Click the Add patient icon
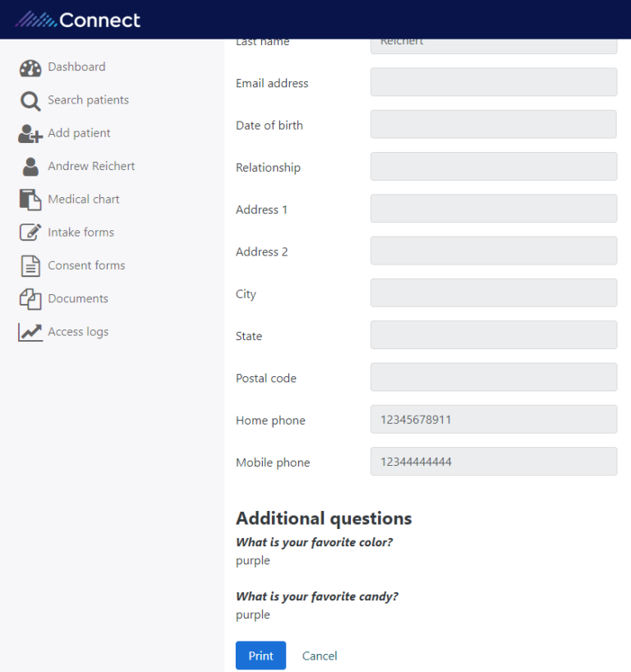This screenshot has height=672, width=631. pyautogui.click(x=30, y=134)
